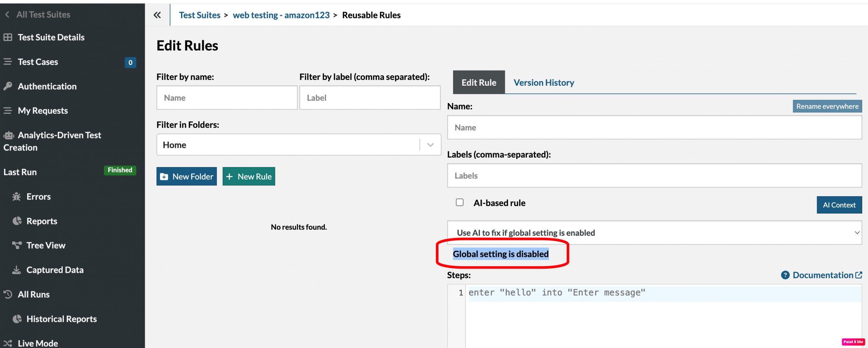This screenshot has height=348, width=868.
Task: Click the Live Mode shuffle icon
Action: click(x=8, y=343)
